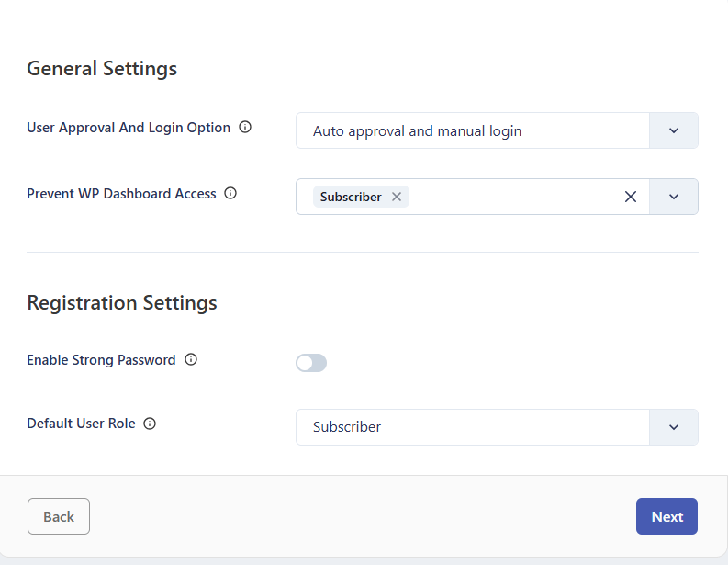Open Prevent WP Dashboard Access dropdown chevron
728x565 pixels.
tap(674, 197)
